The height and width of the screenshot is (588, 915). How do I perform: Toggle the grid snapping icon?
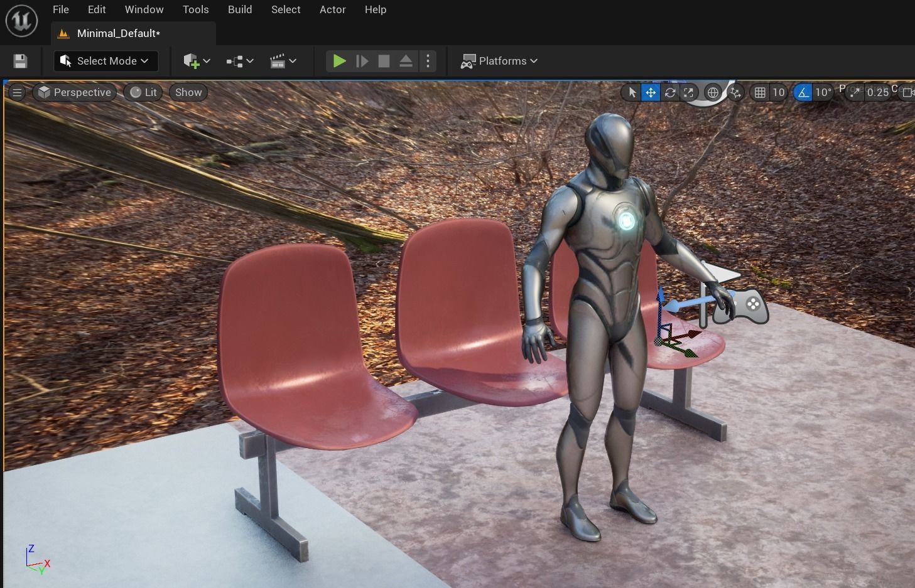[x=760, y=92]
